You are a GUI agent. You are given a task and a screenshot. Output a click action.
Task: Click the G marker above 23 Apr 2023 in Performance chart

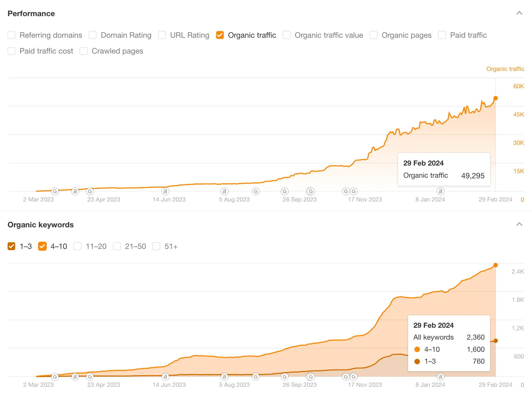(x=90, y=191)
